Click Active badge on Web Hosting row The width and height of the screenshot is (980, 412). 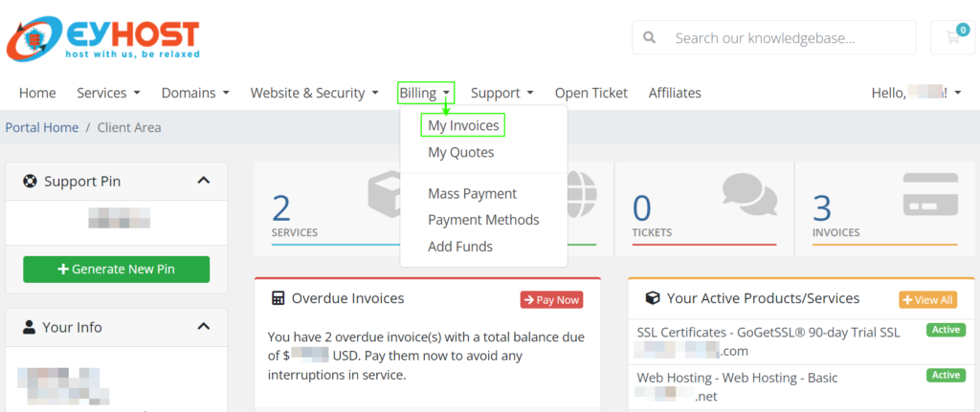[x=946, y=375]
